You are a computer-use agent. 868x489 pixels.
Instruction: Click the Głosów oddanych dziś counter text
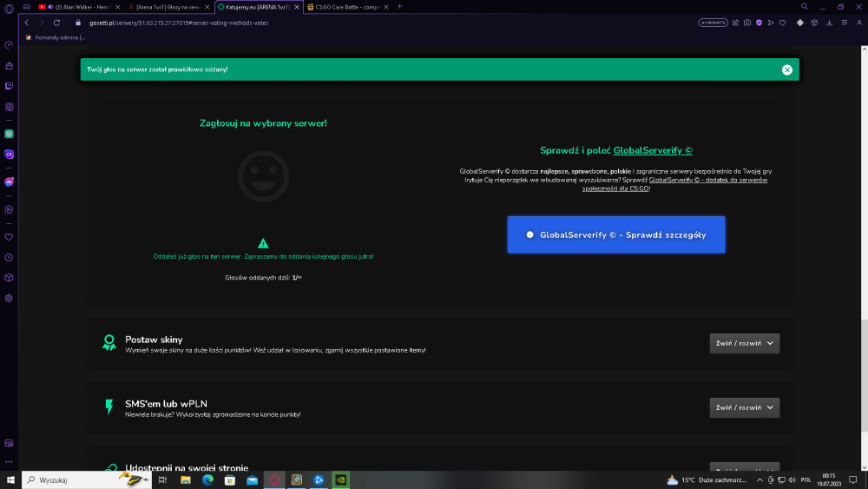(x=264, y=277)
